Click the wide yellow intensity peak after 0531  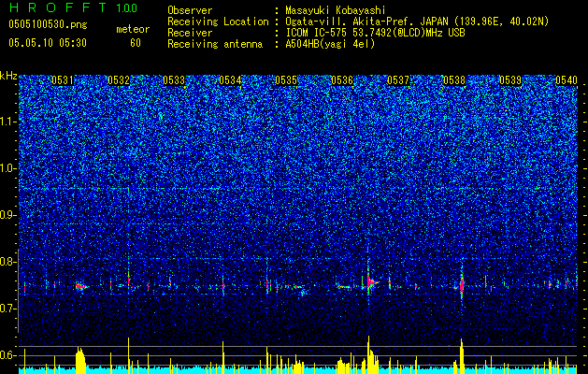coord(80,360)
